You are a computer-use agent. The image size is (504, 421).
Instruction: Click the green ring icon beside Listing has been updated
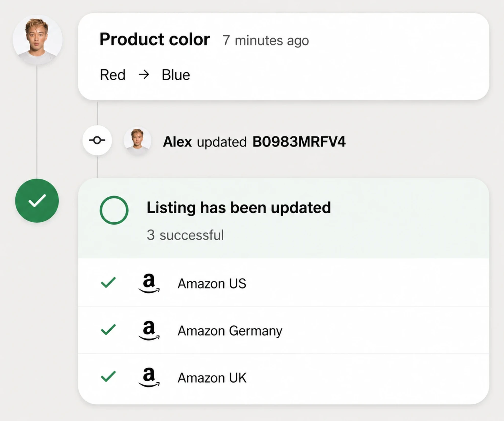(114, 210)
